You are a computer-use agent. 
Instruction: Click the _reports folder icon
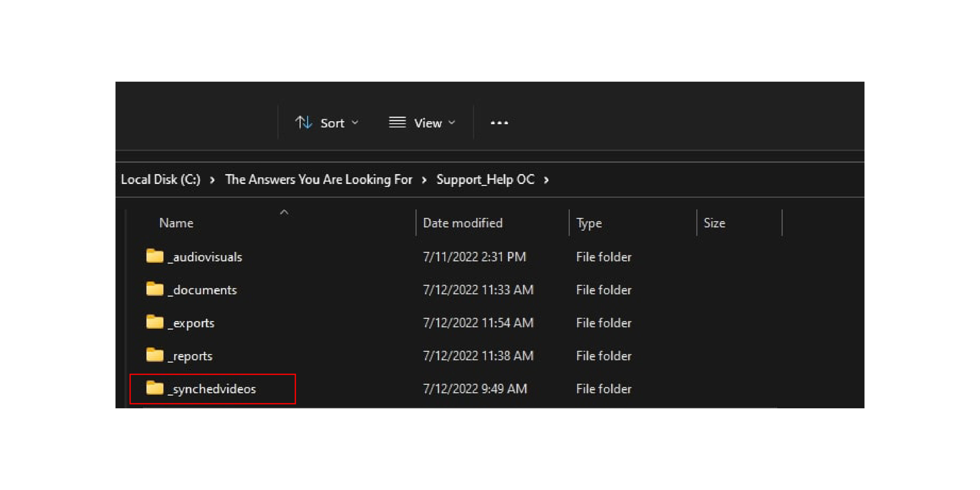[154, 355]
